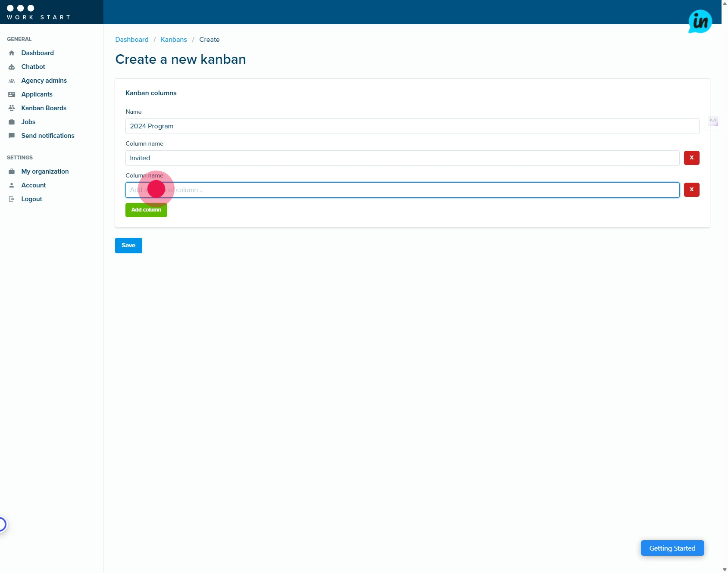The width and height of the screenshot is (728, 573).
Task: Click the Dashboard home icon in sidebar
Action: tap(12, 53)
